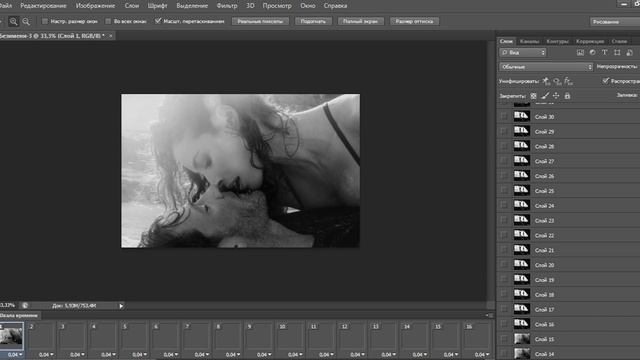Click the shape layer filter icon
The width and height of the screenshot is (640, 360).
[x=617, y=53]
